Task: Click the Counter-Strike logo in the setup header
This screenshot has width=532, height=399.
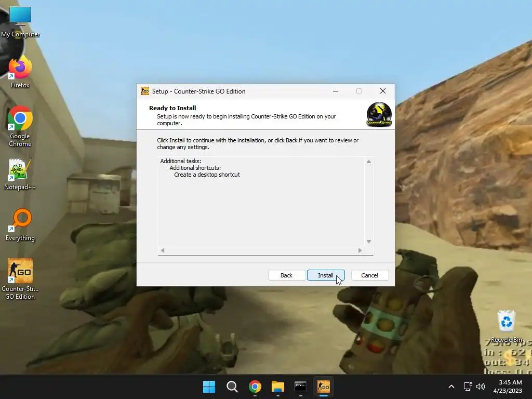Action: point(379,115)
